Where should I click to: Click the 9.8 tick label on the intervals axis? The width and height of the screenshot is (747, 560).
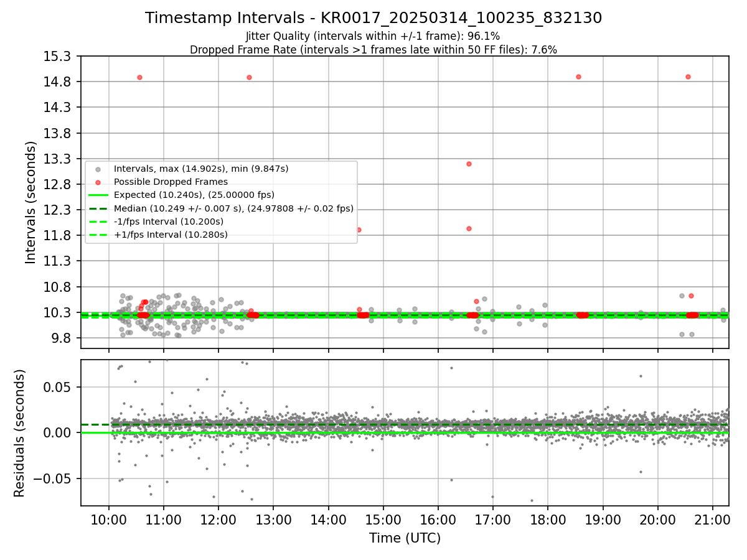[62, 338]
